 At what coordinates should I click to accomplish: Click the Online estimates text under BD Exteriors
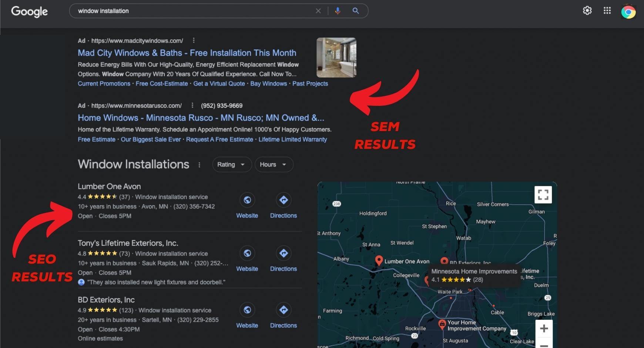100,338
